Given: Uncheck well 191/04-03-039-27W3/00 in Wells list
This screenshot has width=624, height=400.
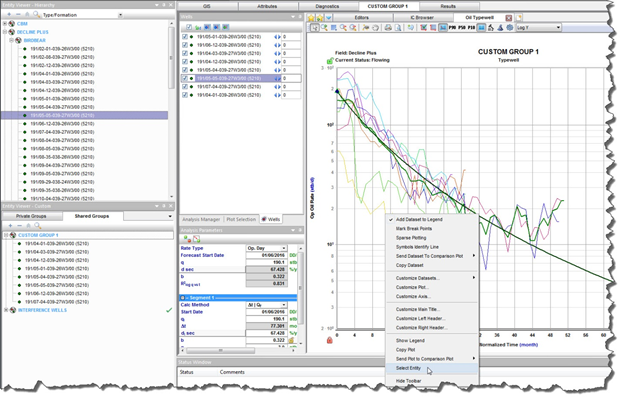Looking at the screenshot, I should coord(186,52).
